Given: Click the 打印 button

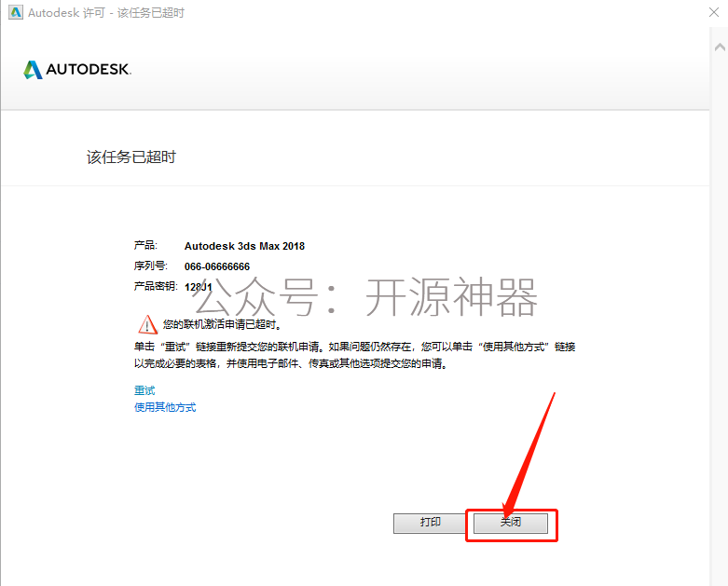Looking at the screenshot, I should [x=430, y=523].
